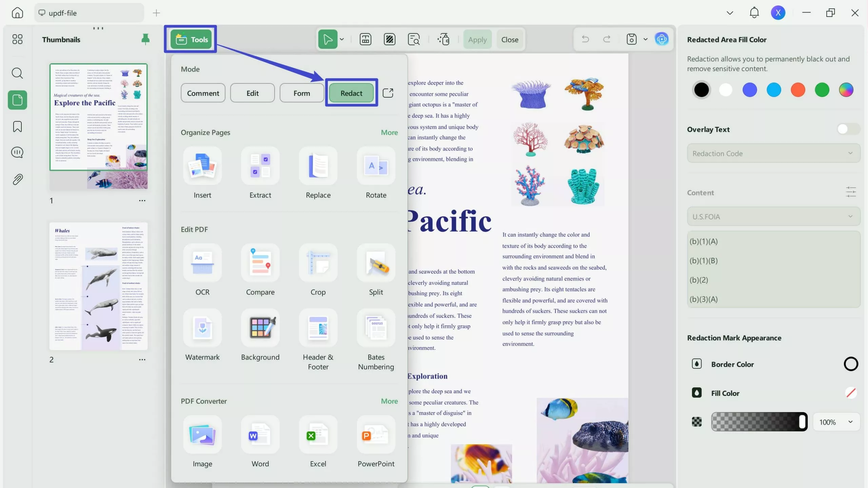This screenshot has width=868, height=488.
Task: Open the Attachments panel
Action: click(17, 179)
